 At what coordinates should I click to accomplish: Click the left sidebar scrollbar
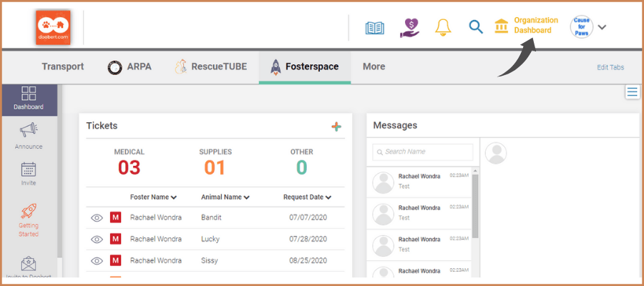60,172
